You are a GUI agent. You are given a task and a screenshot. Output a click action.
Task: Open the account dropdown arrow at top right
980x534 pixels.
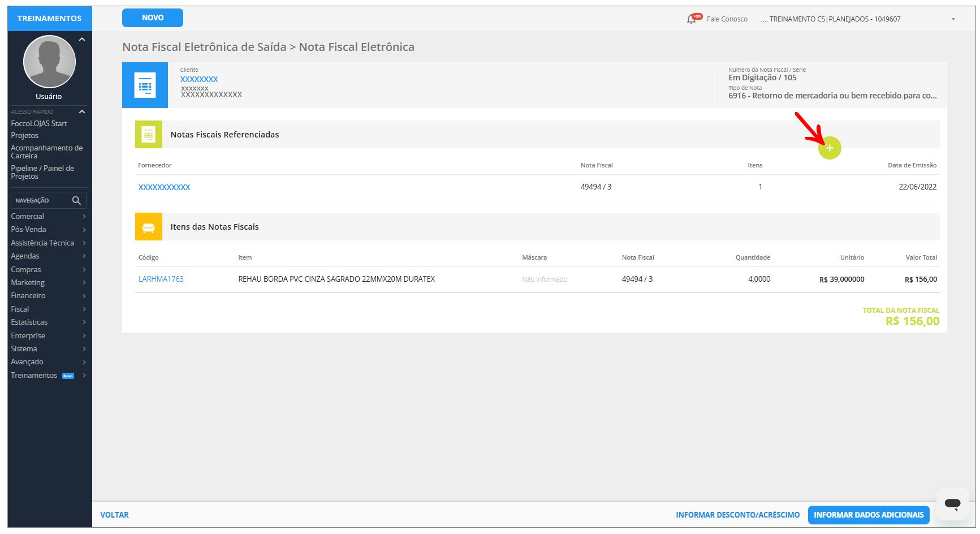pyautogui.click(x=953, y=19)
